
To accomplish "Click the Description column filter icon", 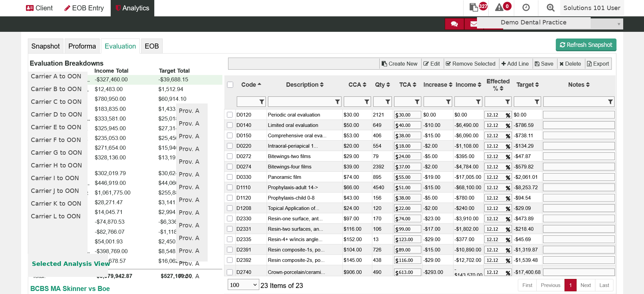I will point(337,102).
